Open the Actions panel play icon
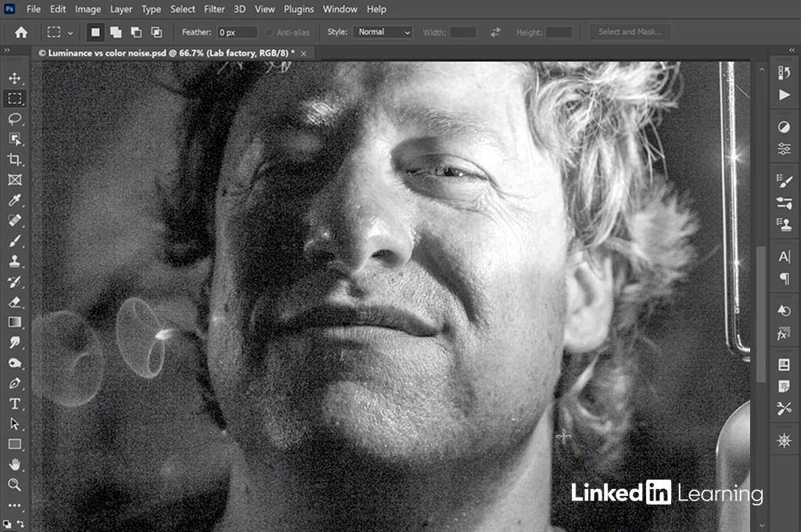The width and height of the screenshot is (801, 532). click(784, 95)
